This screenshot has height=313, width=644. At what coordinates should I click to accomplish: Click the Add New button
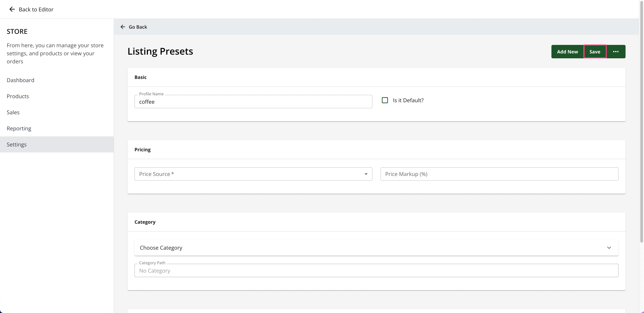(568, 52)
